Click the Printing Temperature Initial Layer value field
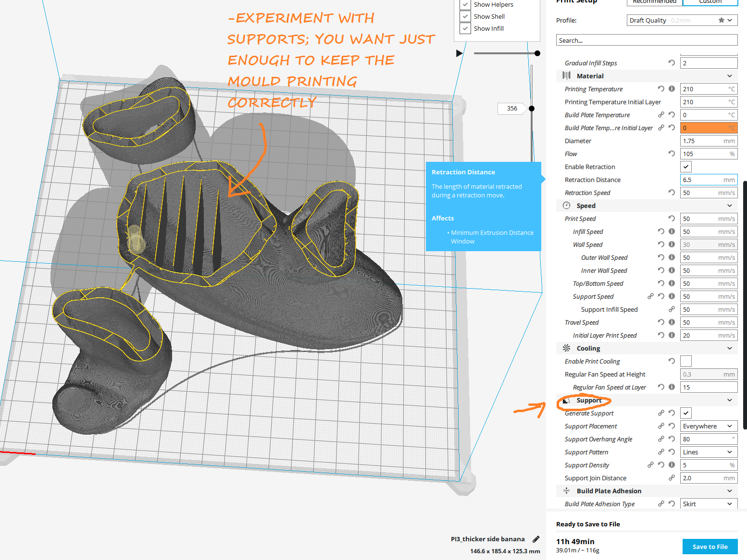The height and width of the screenshot is (560, 747). (x=709, y=102)
